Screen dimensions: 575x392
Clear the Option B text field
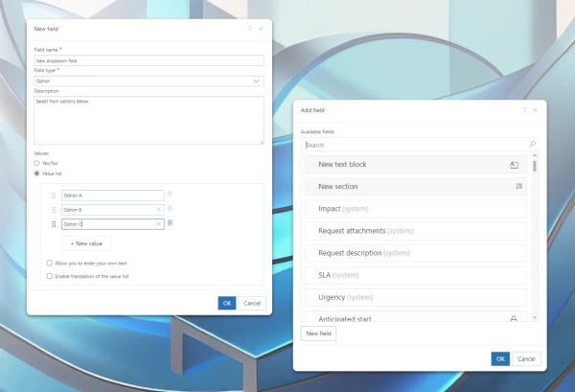click(x=158, y=210)
